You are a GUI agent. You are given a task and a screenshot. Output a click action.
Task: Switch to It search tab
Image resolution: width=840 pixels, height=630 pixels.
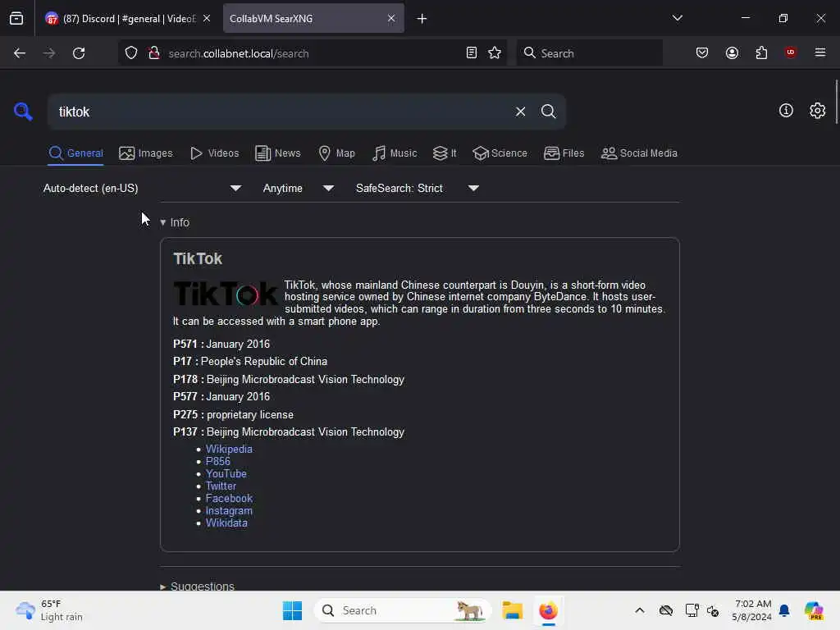point(445,153)
